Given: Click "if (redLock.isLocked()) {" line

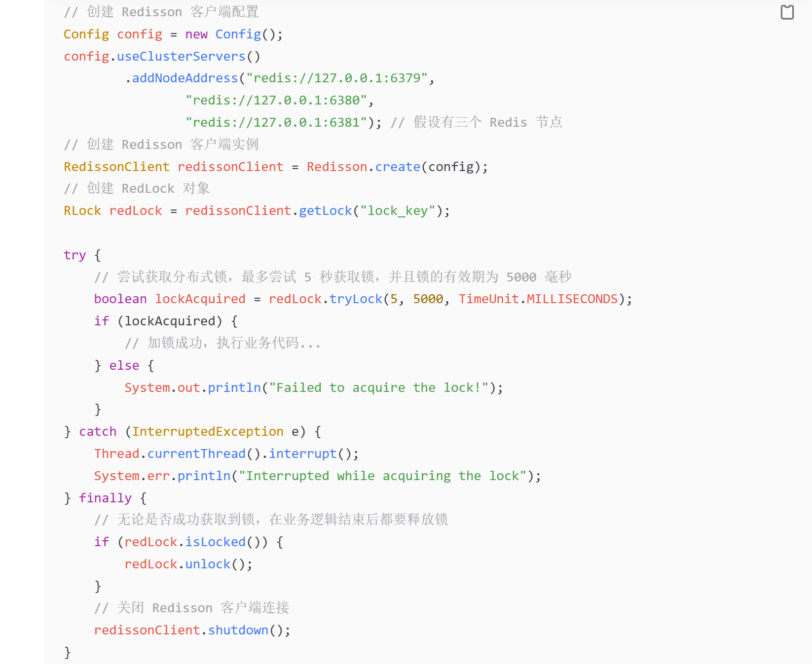Looking at the screenshot, I should pos(189,542).
